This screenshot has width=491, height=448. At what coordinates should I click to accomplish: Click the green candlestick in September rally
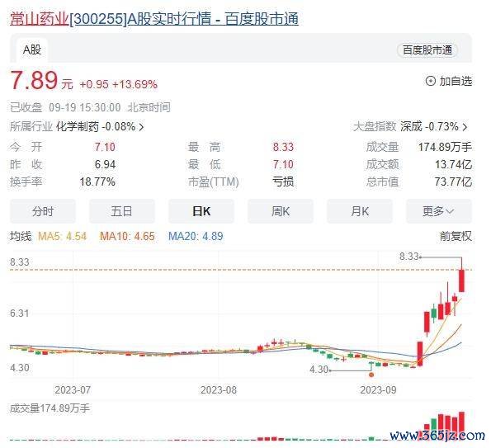click(434, 313)
